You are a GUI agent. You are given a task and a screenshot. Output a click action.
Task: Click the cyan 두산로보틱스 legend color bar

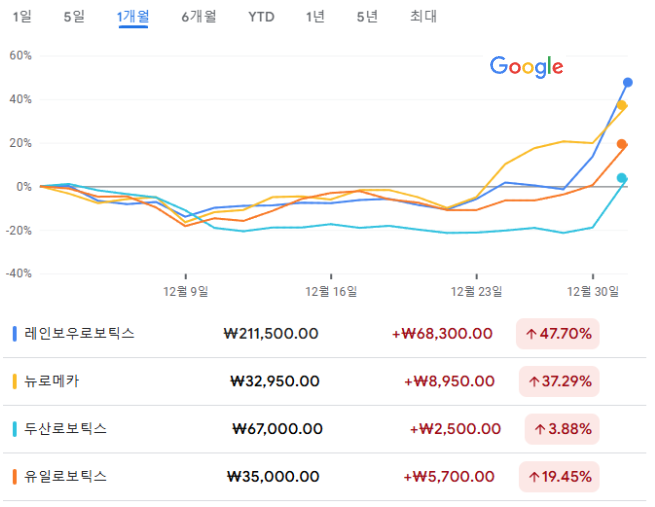[x=15, y=429]
